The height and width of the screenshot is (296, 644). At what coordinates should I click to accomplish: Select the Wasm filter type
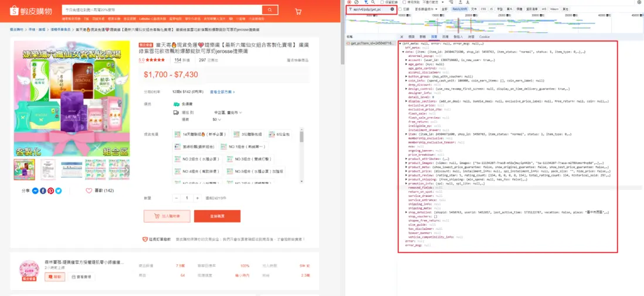(x=554, y=9)
